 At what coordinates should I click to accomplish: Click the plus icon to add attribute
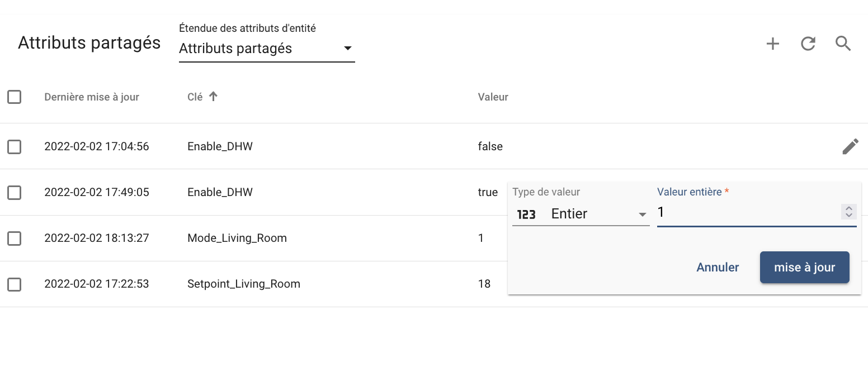772,44
